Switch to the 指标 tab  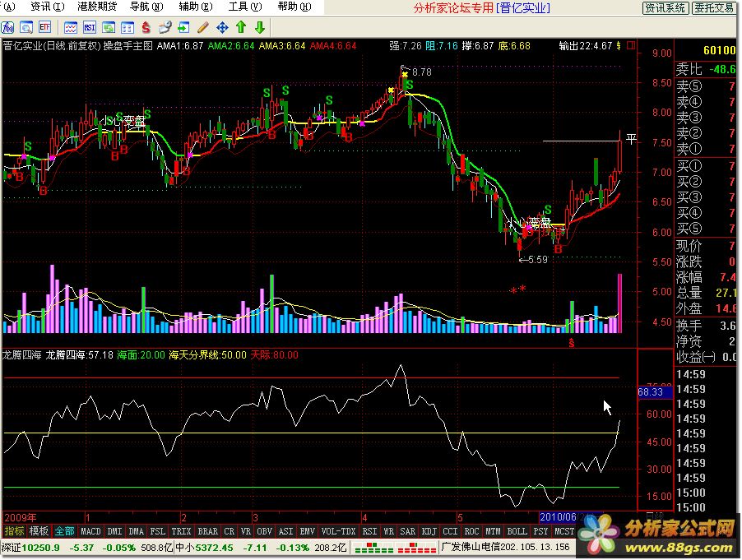point(14,531)
